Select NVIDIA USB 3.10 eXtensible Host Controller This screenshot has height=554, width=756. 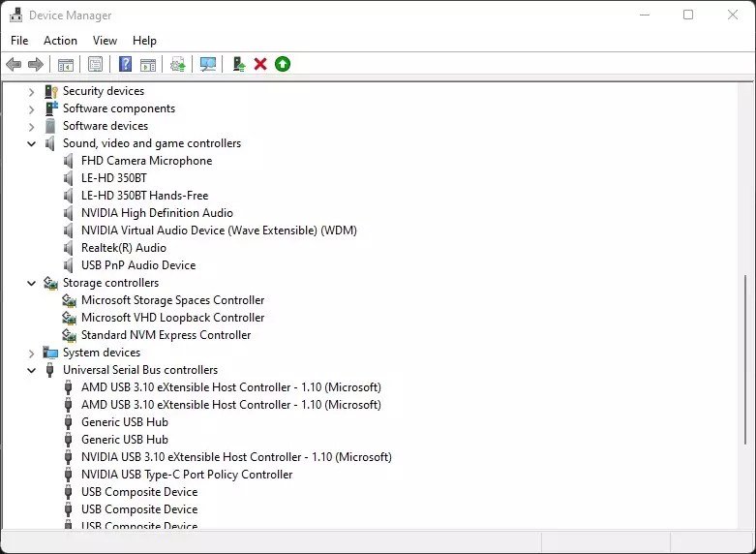coord(236,457)
